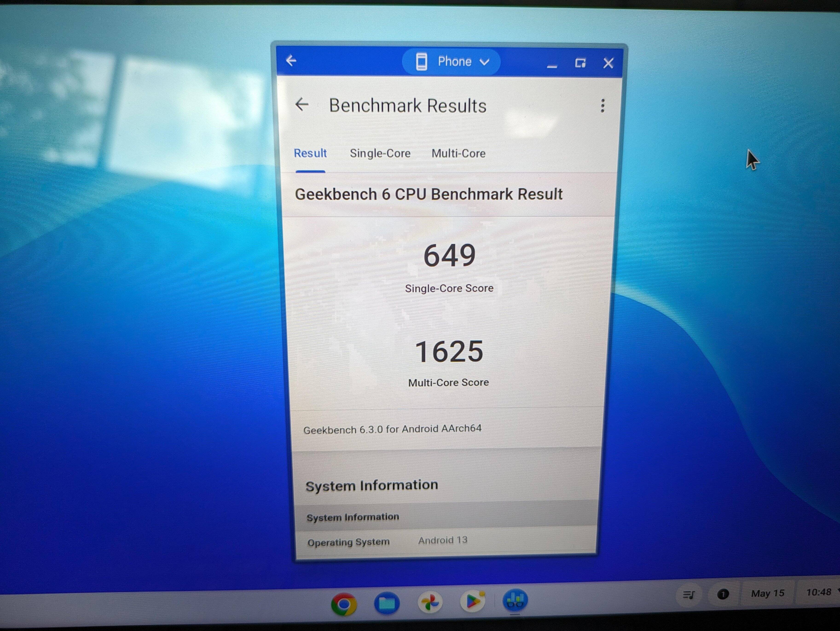Select the Result tab
840x631 pixels.
pos(310,154)
